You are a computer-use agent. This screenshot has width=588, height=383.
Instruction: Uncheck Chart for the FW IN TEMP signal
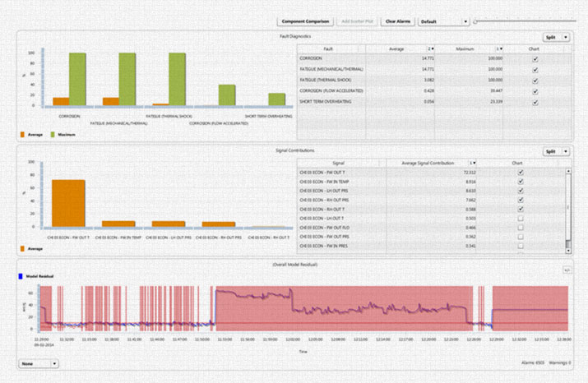click(x=521, y=182)
